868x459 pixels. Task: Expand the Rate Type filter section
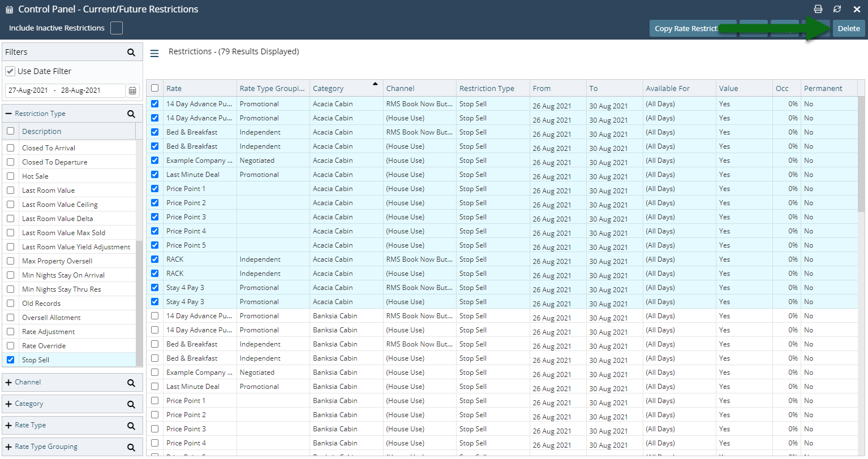click(x=8, y=425)
